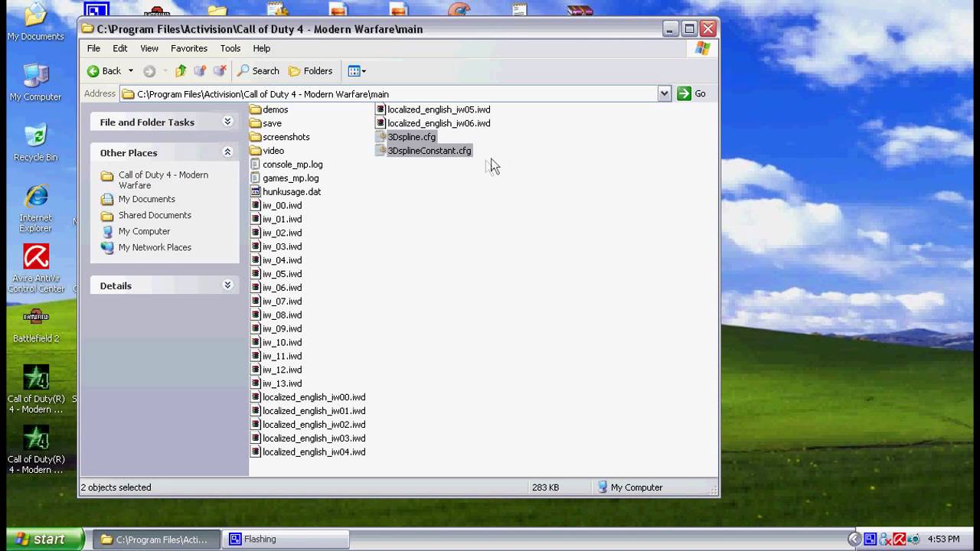The image size is (980, 551).
Task: Open the View menu
Action: click(x=149, y=48)
